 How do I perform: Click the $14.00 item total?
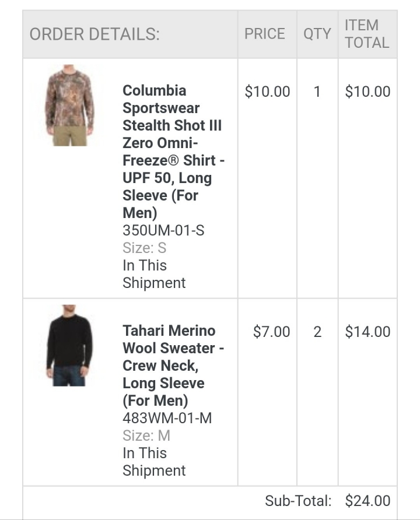367,332
